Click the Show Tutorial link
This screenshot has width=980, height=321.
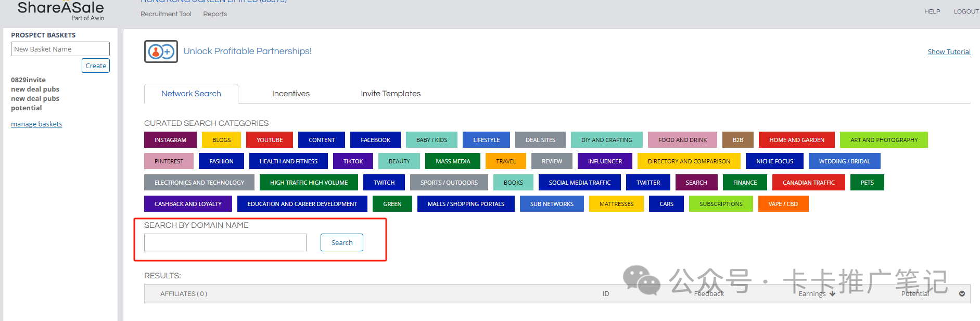948,52
